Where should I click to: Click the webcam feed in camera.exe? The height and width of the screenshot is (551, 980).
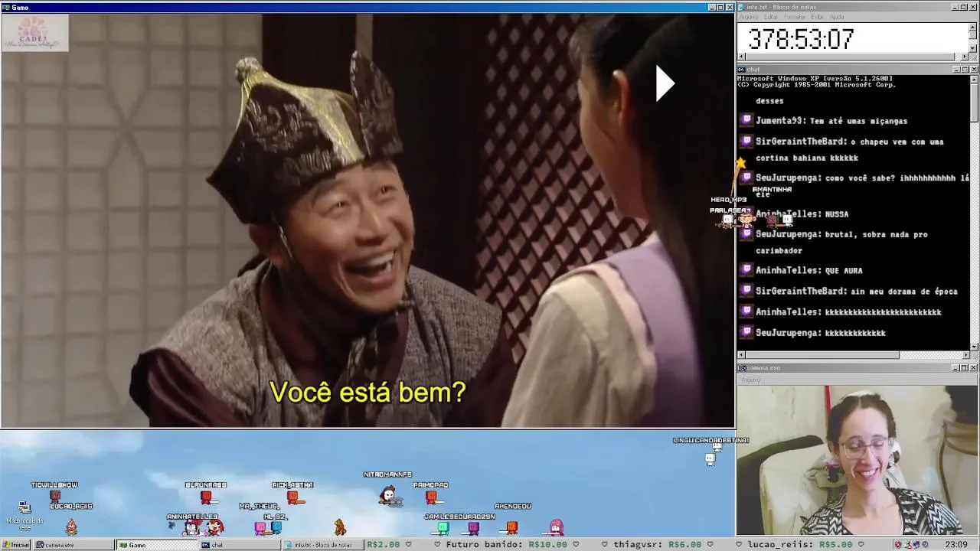click(x=857, y=460)
